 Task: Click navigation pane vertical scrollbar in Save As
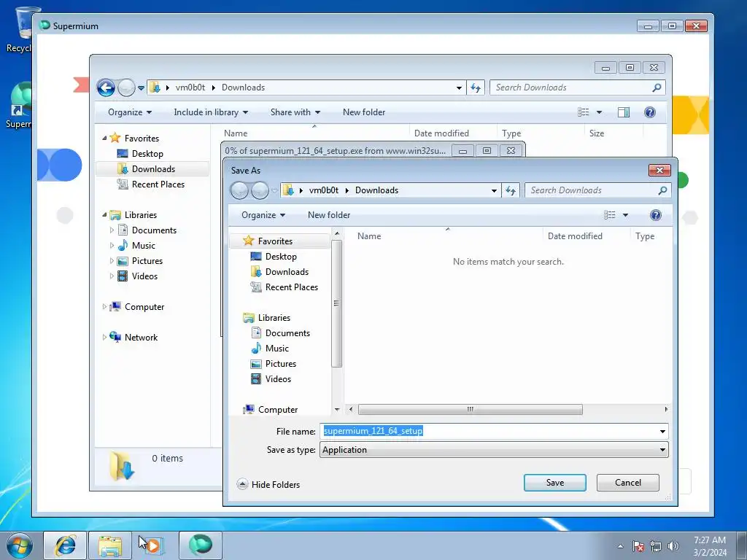coord(336,303)
